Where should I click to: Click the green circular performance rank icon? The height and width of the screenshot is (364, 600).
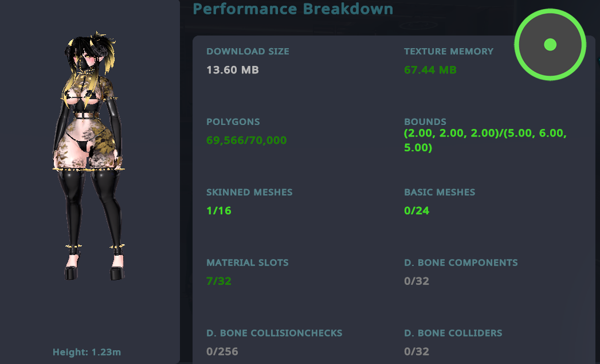click(x=550, y=45)
